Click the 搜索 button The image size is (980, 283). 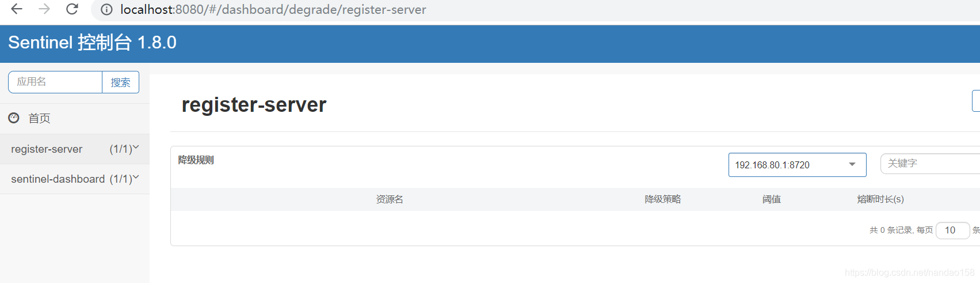click(x=121, y=82)
